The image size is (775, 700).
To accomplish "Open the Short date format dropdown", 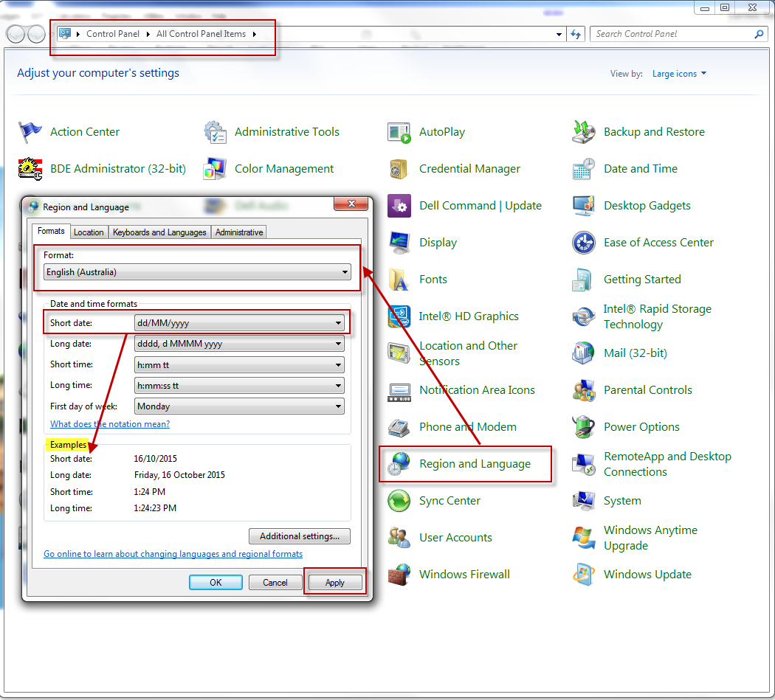I will click(239, 323).
